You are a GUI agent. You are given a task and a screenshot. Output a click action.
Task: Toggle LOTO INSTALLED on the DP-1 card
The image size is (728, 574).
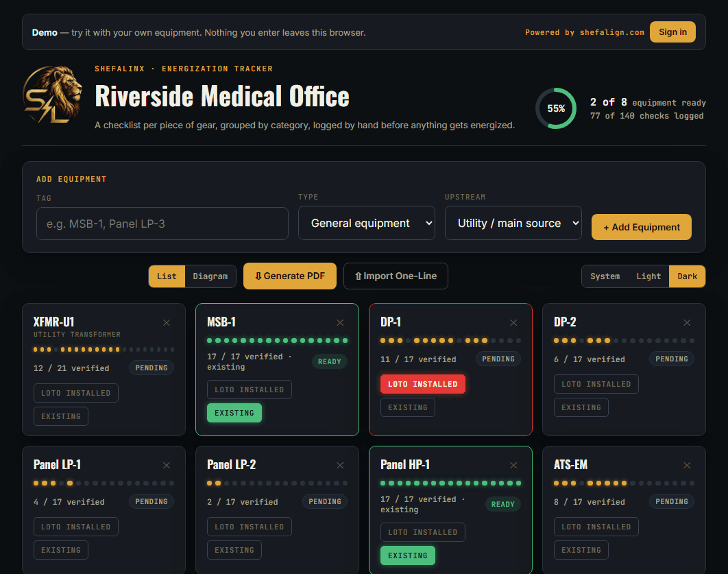click(x=422, y=384)
